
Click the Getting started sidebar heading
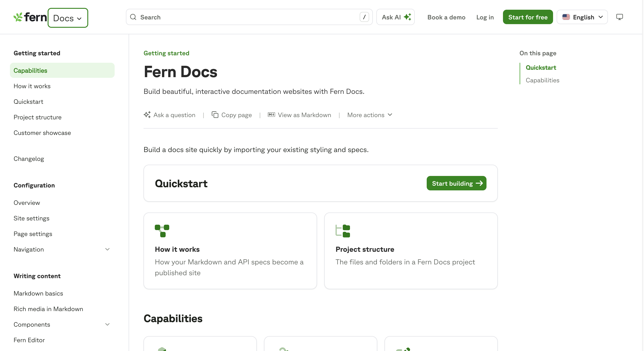tap(37, 53)
